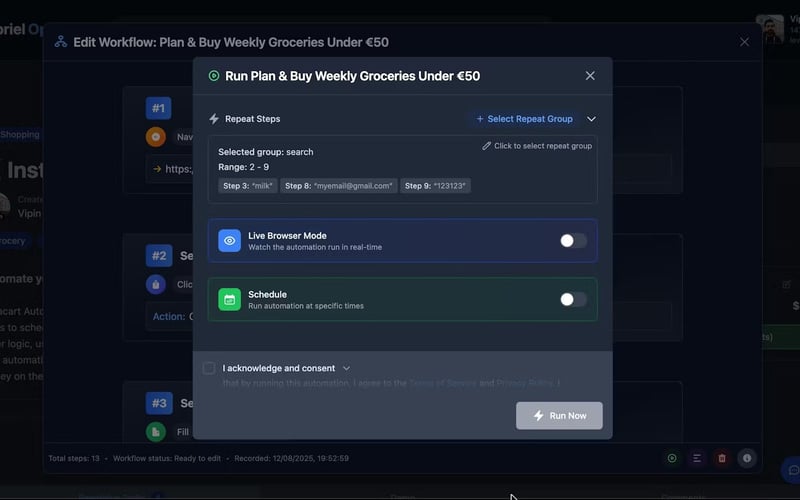The height and width of the screenshot is (500, 800).
Task: Click the Run Now button
Action: (x=559, y=416)
